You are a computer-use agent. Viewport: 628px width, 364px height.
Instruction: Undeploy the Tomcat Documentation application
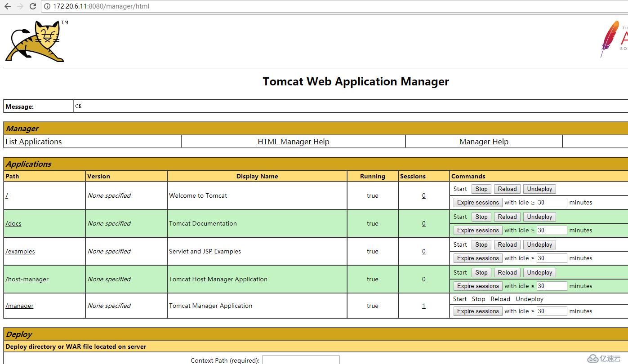(539, 217)
